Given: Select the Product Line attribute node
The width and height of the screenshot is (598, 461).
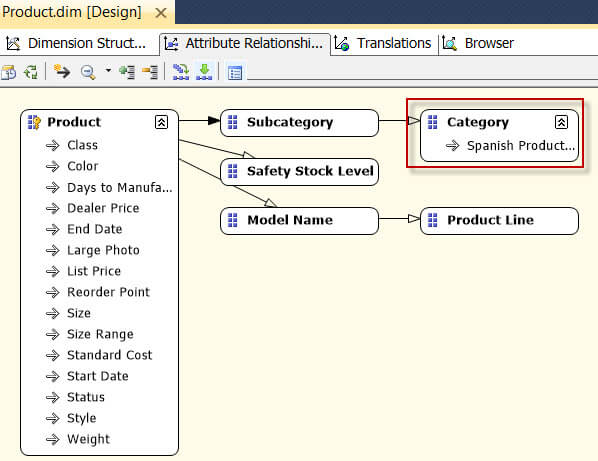Looking at the screenshot, I should pos(499,220).
